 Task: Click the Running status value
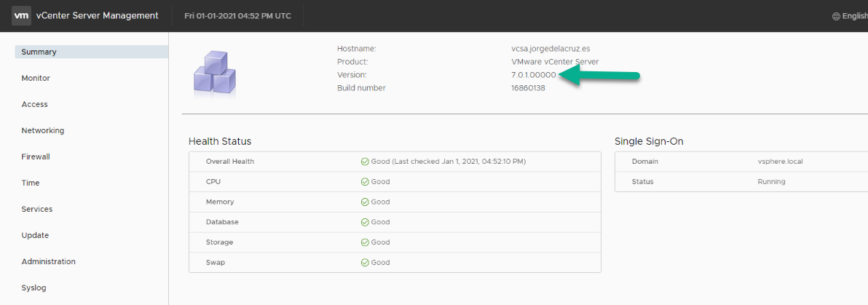[x=771, y=181]
